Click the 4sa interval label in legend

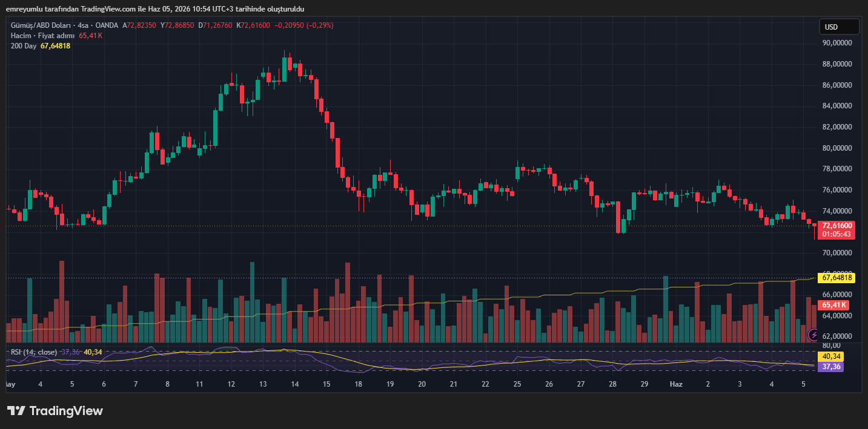[x=83, y=25]
